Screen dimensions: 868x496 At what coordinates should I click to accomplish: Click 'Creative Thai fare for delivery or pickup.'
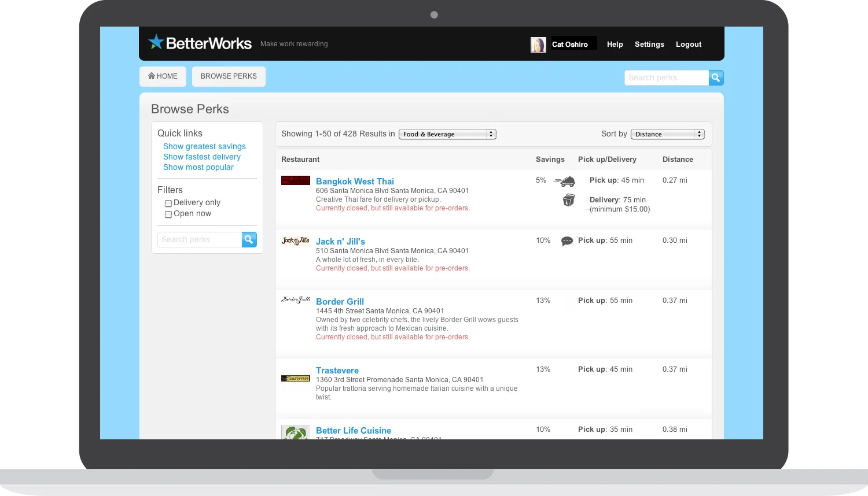pyautogui.click(x=378, y=199)
